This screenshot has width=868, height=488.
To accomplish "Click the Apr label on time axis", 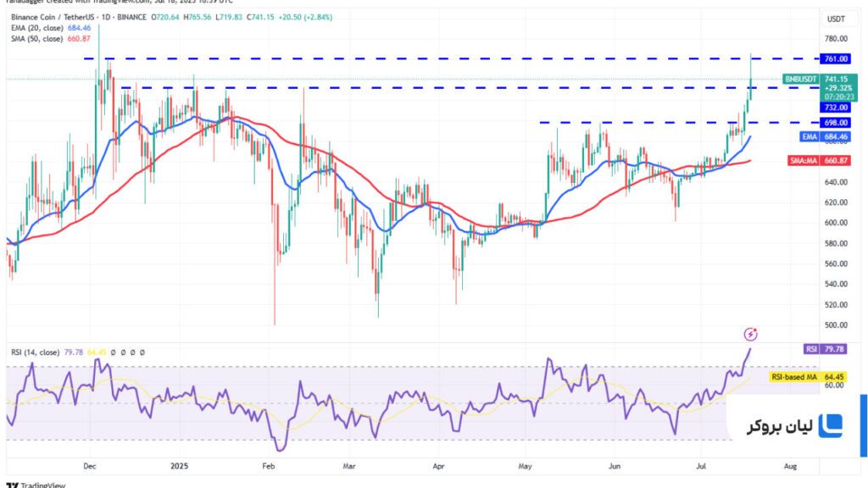I will pos(438,467).
